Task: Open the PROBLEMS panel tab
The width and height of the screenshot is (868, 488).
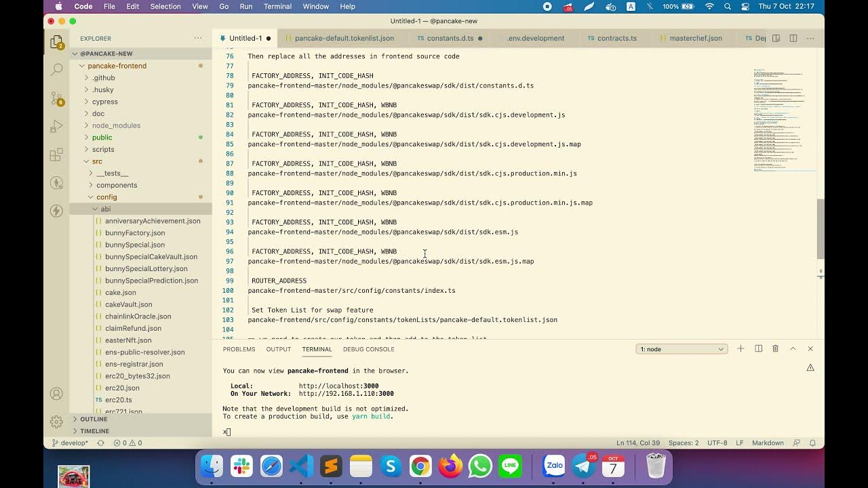Action: (x=239, y=349)
